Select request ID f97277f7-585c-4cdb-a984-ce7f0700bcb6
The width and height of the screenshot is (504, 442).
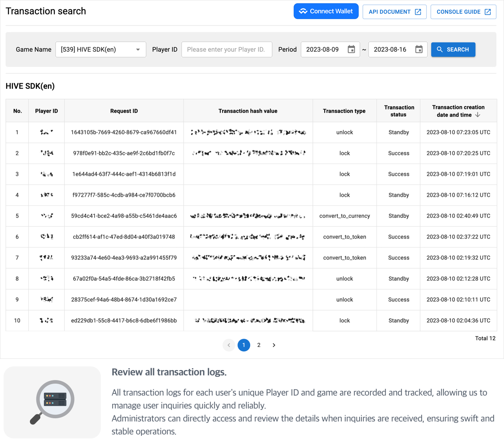pyautogui.click(x=124, y=195)
